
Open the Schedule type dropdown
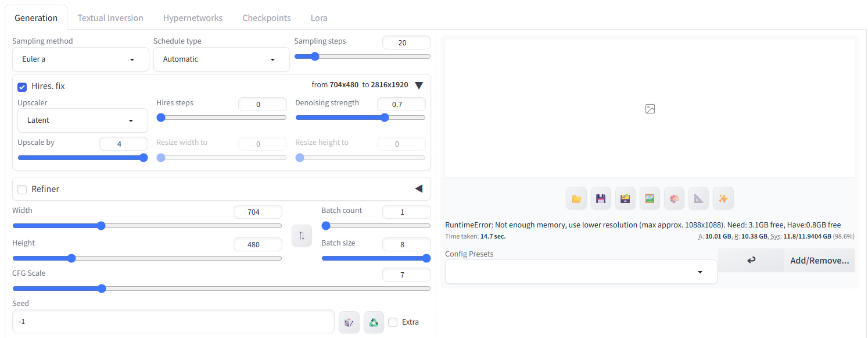click(221, 59)
